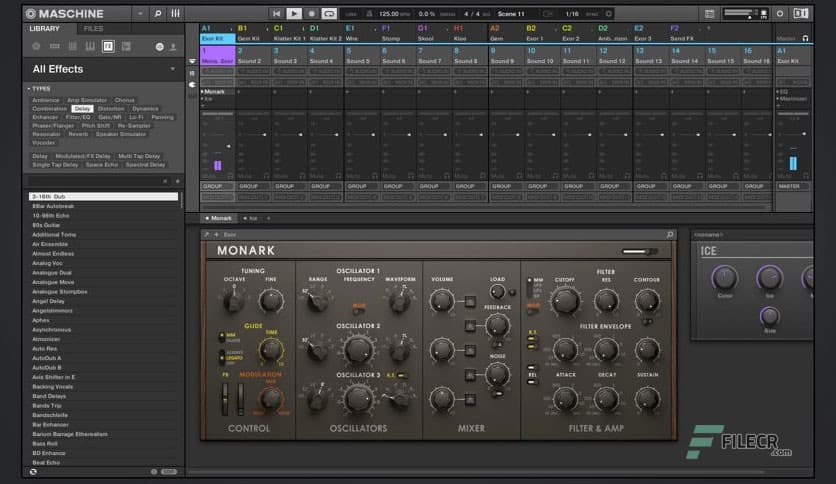Image resolution: width=836 pixels, height=484 pixels.
Task: Select Sounds file type icon in browser
Action: (73, 47)
